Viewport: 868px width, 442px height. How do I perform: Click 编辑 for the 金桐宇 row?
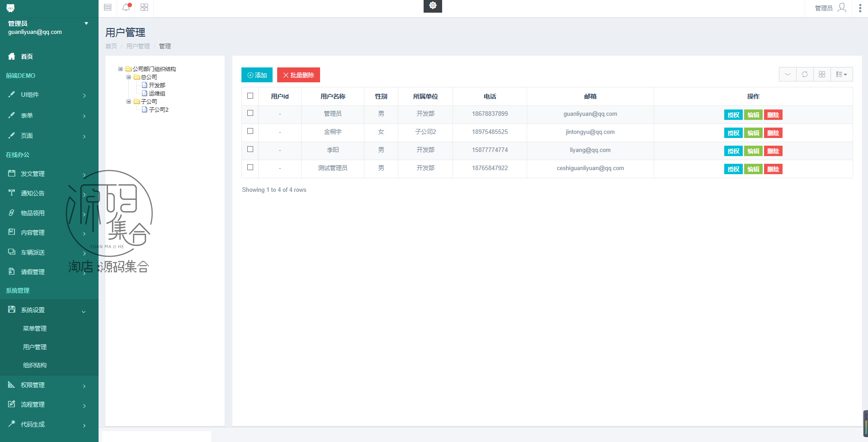(x=753, y=133)
